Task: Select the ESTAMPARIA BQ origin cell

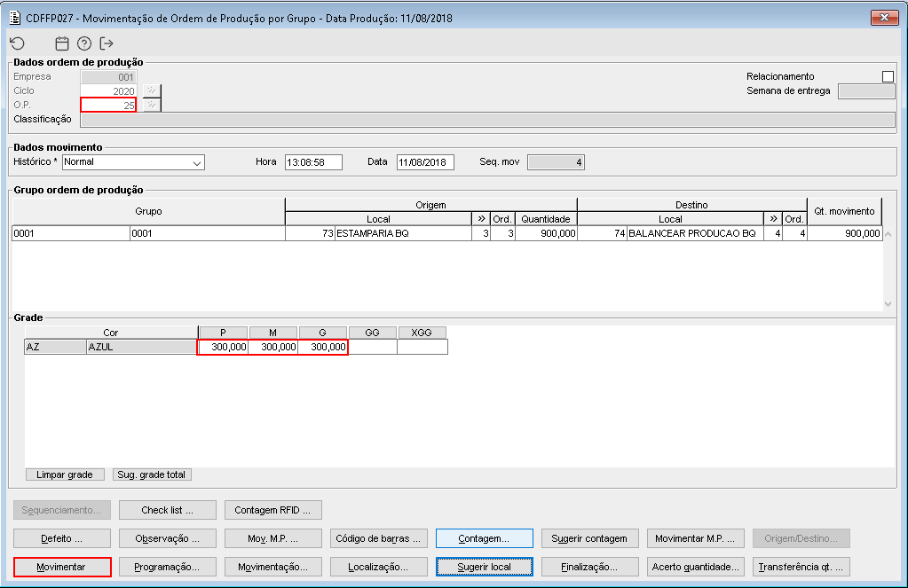Action: tap(403, 233)
